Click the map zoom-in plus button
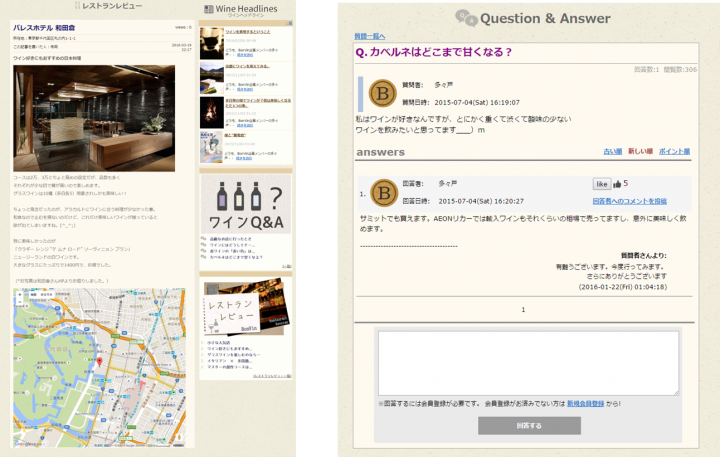The image size is (720, 457). click(x=19, y=295)
